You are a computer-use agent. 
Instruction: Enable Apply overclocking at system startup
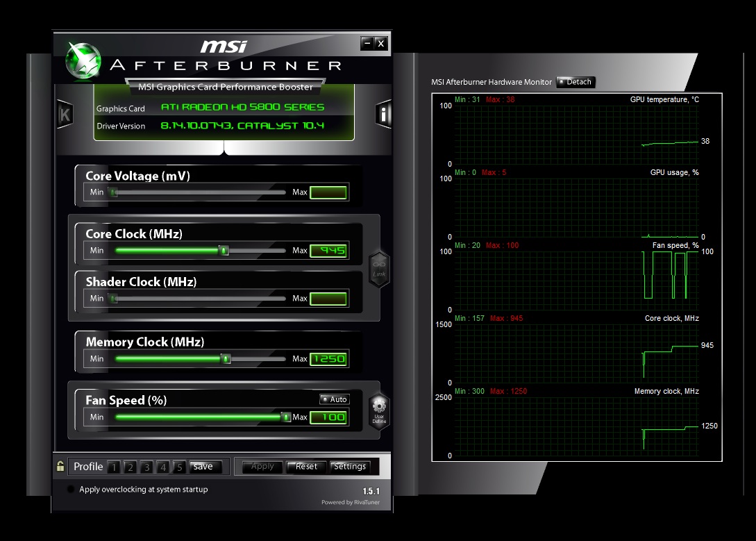tap(71, 490)
